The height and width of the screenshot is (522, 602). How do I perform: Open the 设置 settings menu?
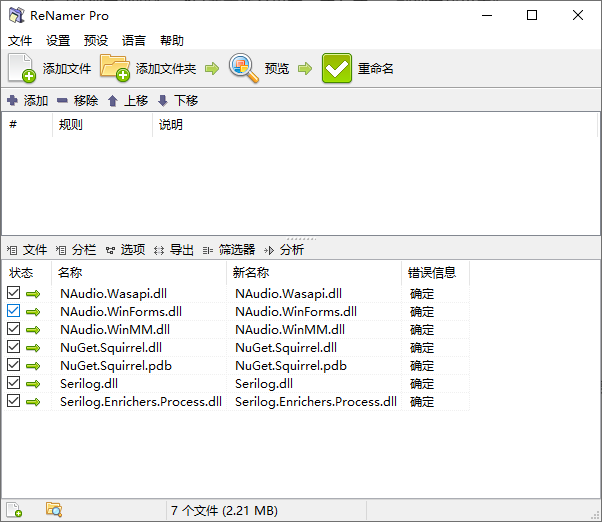58,40
